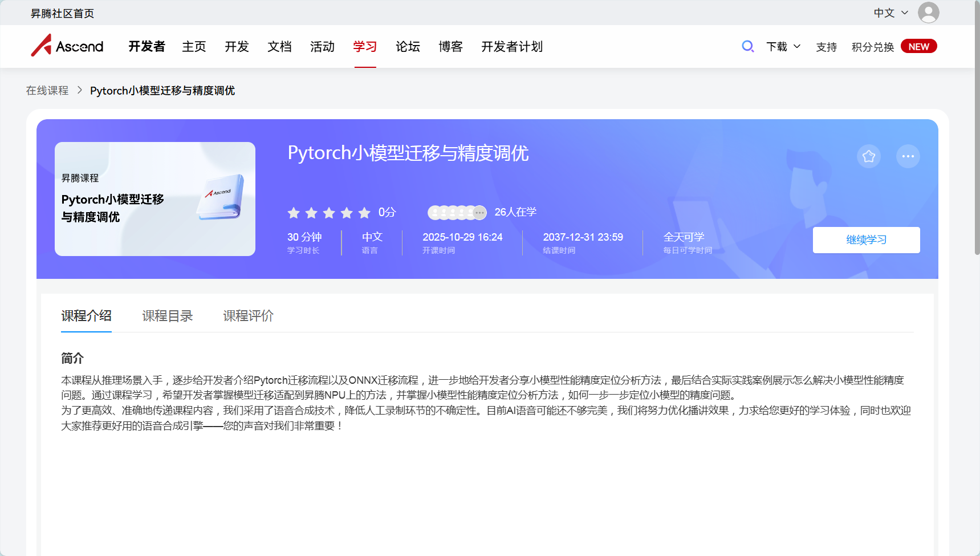Image resolution: width=980 pixels, height=556 pixels.
Task: Click the 2037-12-31 23:59 end time
Action: [583, 237]
